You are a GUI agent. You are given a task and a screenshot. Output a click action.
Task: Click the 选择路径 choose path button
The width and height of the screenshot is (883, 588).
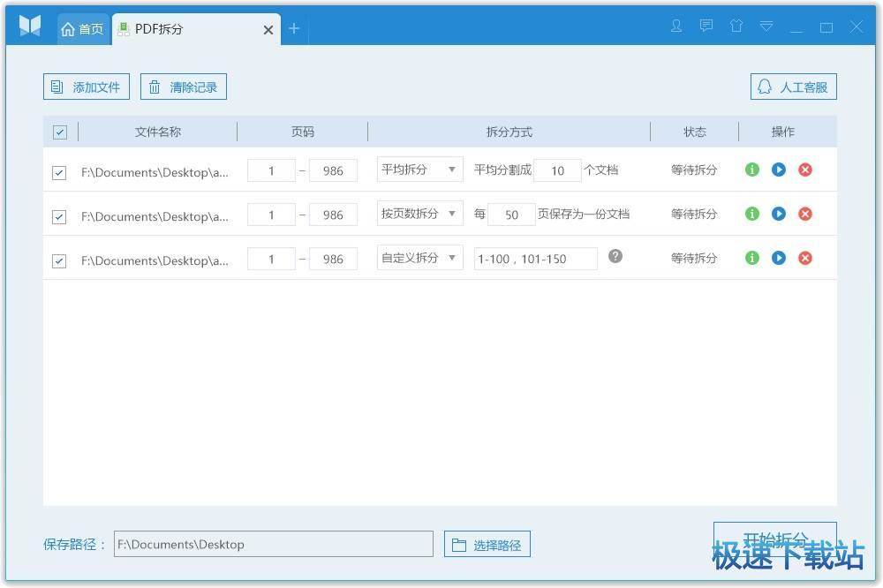[487, 545]
